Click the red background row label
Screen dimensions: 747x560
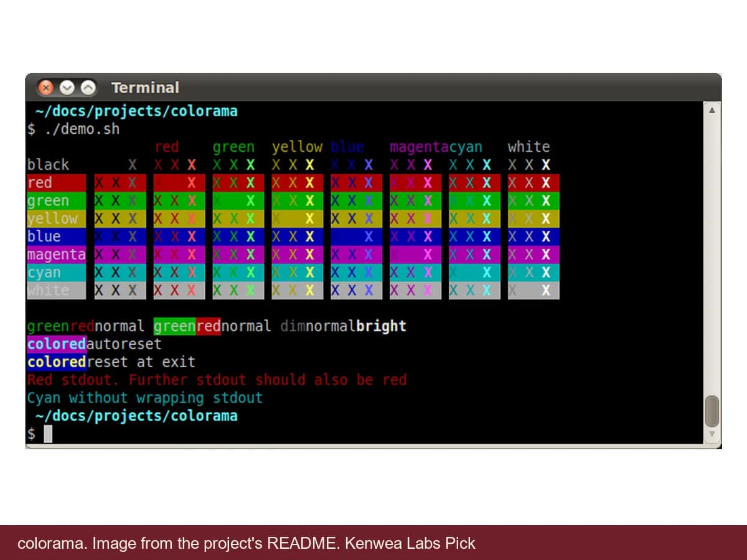click(56, 183)
